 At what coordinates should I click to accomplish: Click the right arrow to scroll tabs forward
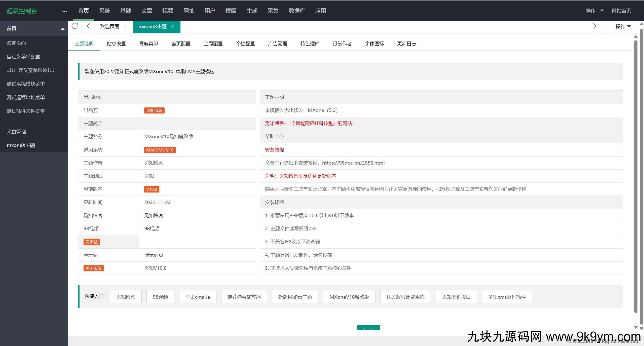pos(594,26)
